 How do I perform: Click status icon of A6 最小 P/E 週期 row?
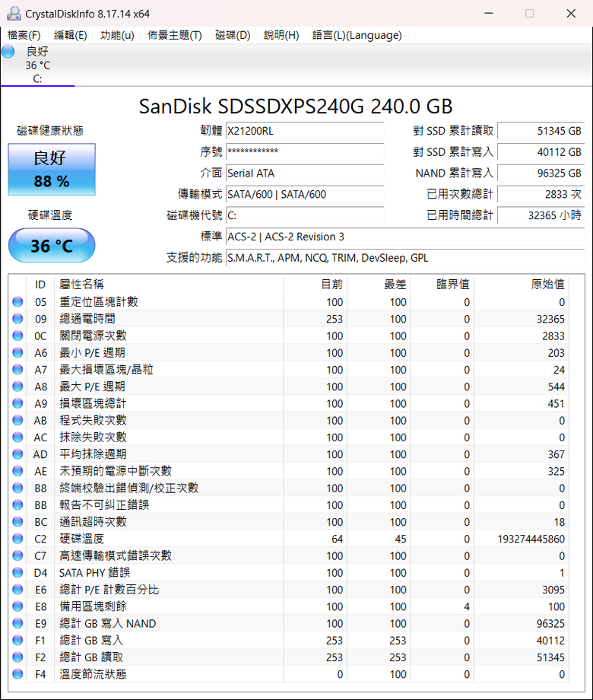[x=17, y=353]
